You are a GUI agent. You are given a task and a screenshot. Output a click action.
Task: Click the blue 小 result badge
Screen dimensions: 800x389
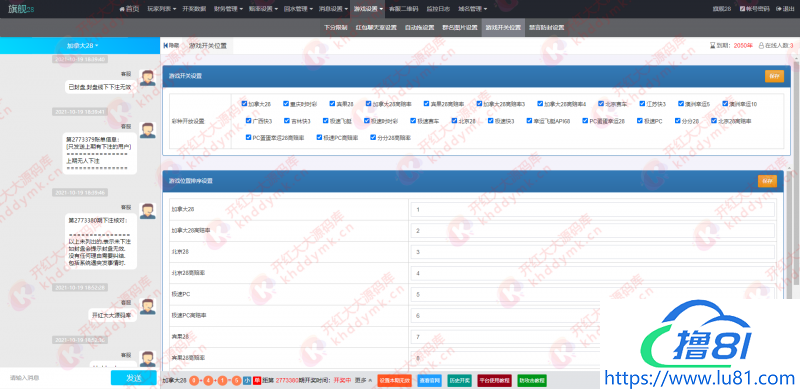pos(247,380)
